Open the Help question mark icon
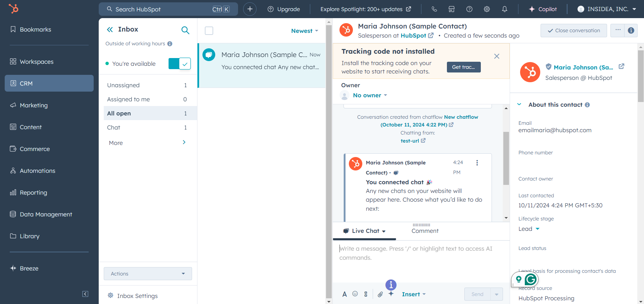Image resolution: width=644 pixels, height=304 pixels. coord(469,9)
